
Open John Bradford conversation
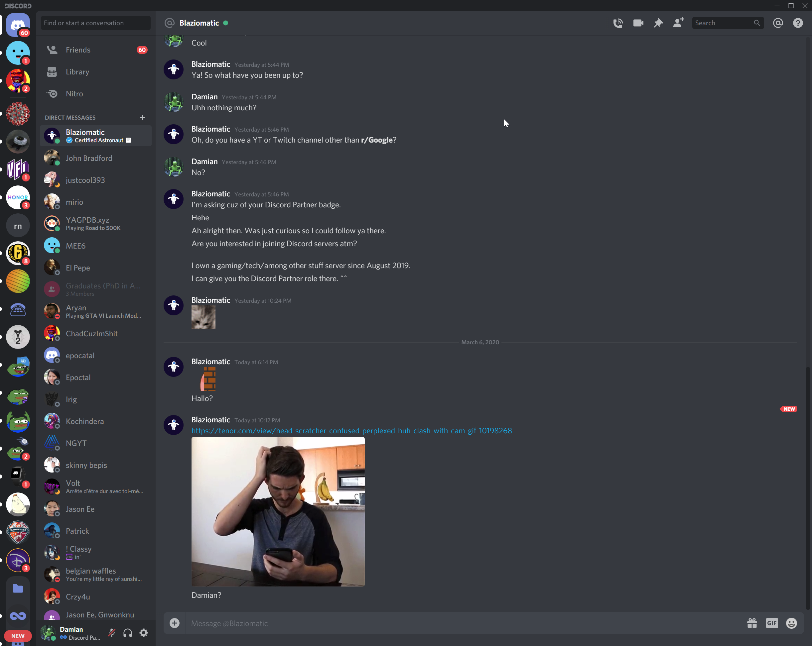pos(89,158)
